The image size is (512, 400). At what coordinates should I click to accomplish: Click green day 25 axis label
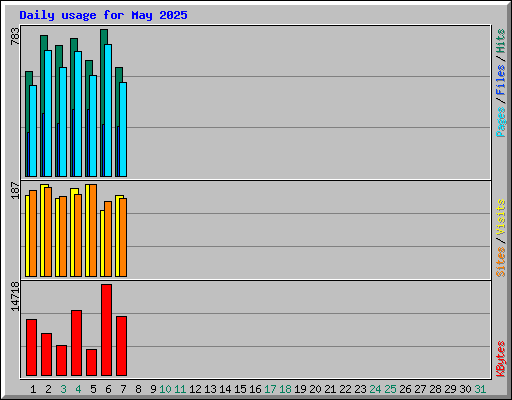click(x=390, y=389)
